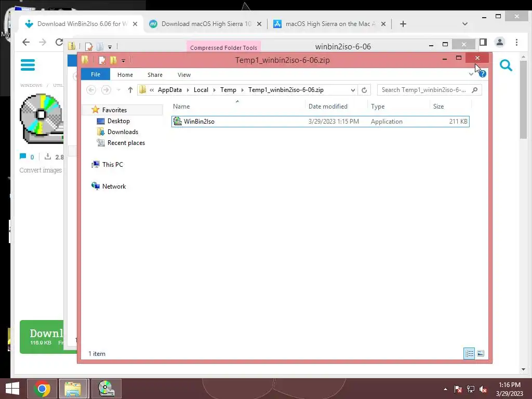Open the website hamburger menu

[28, 65]
